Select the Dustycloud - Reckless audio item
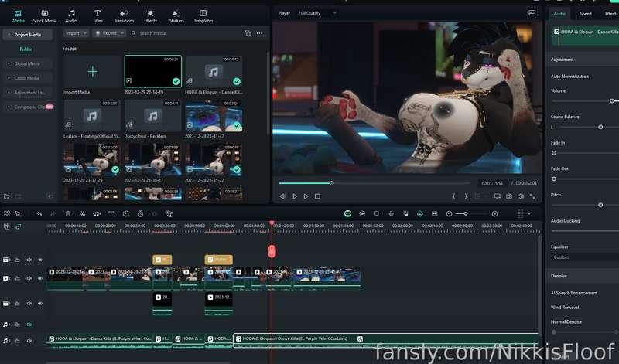 152,116
